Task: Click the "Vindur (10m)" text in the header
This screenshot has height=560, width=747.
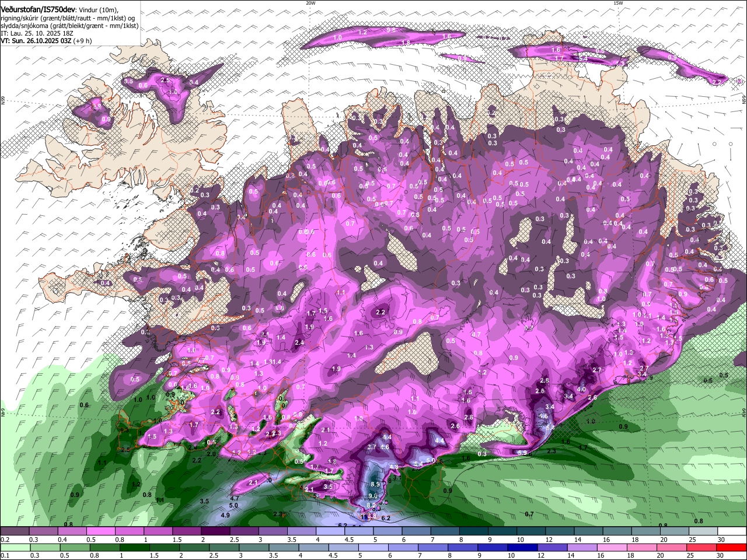Action: pyautogui.click(x=98, y=10)
